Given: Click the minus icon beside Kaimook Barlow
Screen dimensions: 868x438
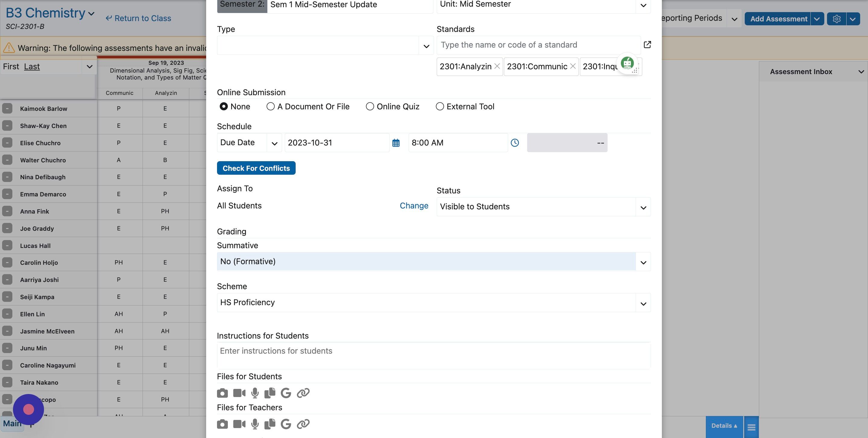Looking at the screenshot, I should click(7, 108).
